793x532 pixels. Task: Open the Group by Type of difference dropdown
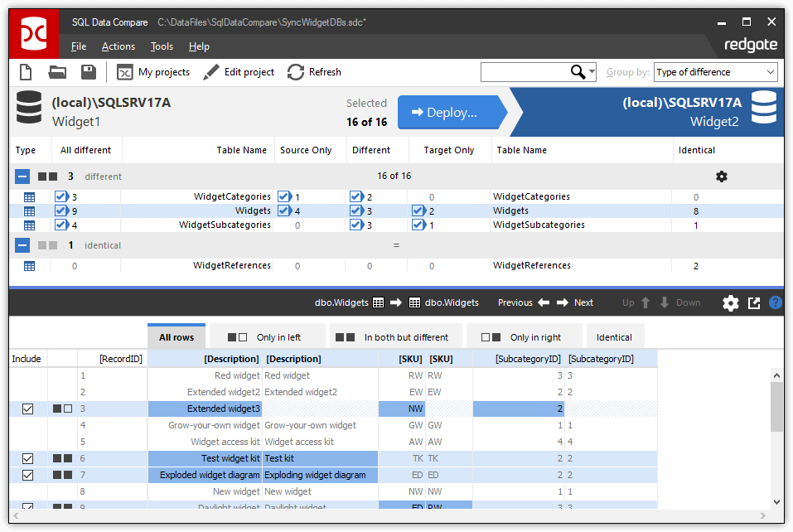point(714,72)
